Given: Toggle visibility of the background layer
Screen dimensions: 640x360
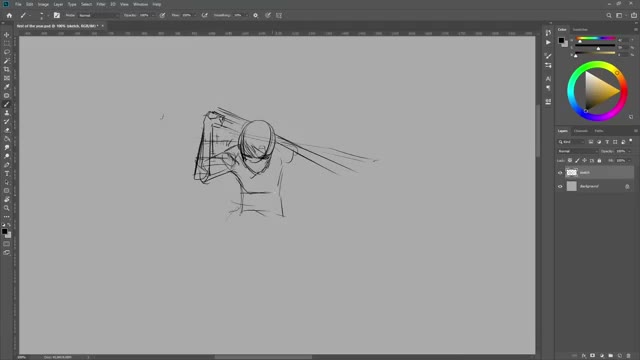Looking at the screenshot, I should pos(560,187).
